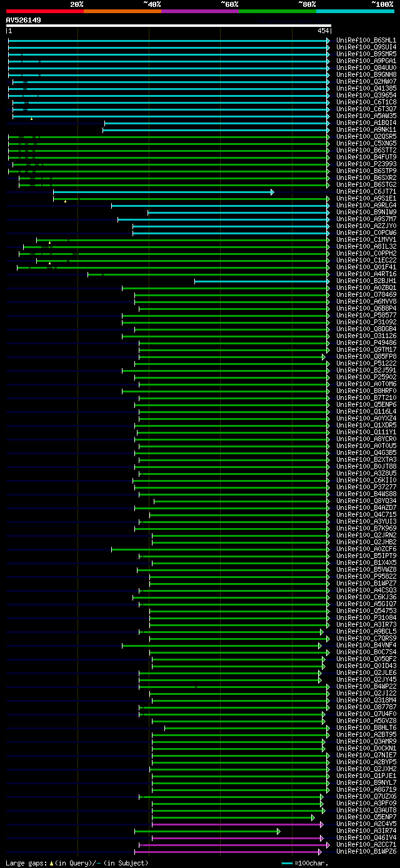Select the UniRef100_C6KII0 label
Screen dimensions: 400x868
pos(366,480)
